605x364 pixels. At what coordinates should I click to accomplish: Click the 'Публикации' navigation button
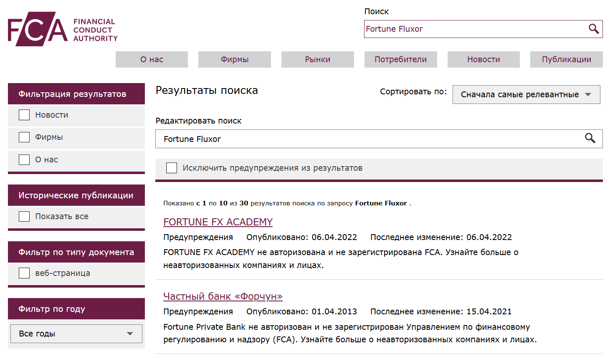pos(566,59)
